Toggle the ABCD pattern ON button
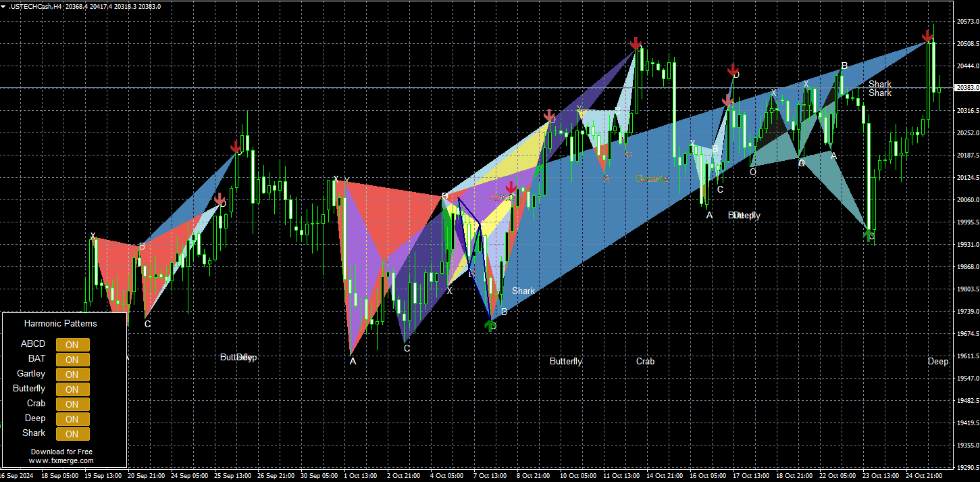Screen dimensions: 980x482 pyautogui.click(x=72, y=345)
